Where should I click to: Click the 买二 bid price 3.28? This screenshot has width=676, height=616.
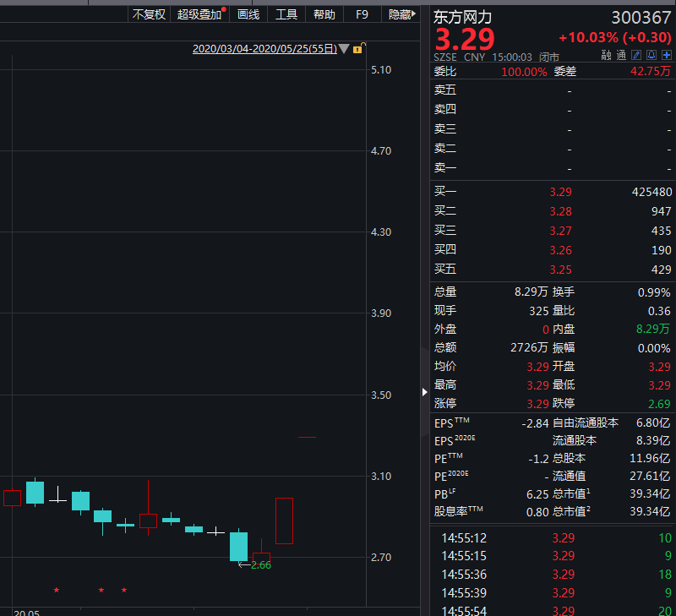(560, 211)
